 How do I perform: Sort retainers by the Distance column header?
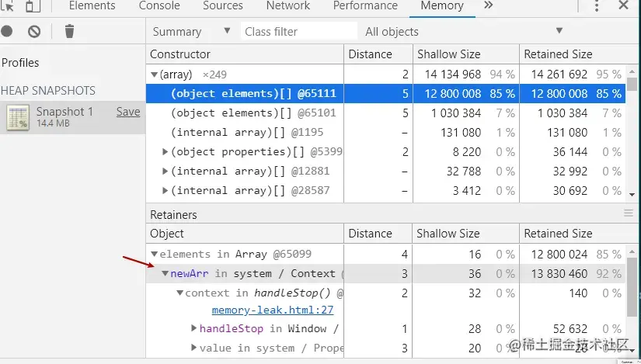378,234
